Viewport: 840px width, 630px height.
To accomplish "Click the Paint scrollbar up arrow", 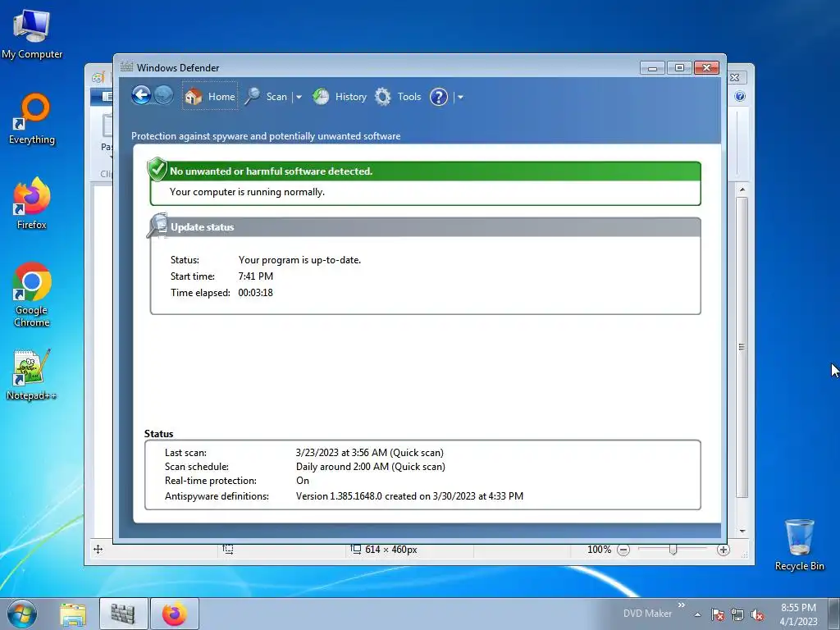I will pos(742,189).
